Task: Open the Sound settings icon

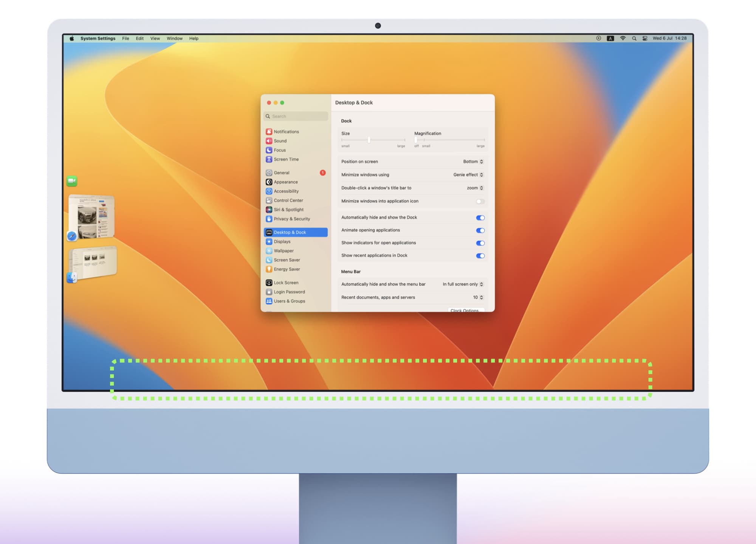Action: (269, 141)
